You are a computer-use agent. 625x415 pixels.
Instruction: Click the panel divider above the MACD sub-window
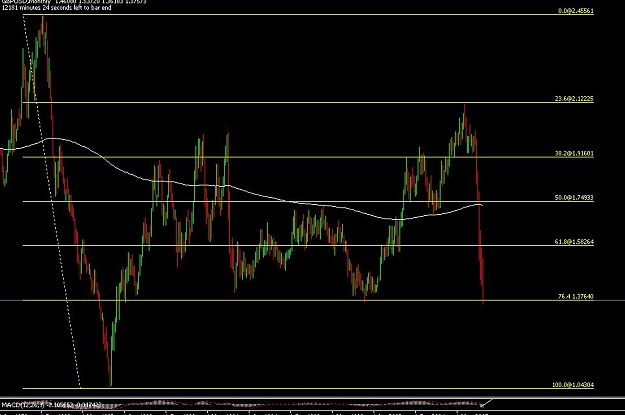click(312, 397)
